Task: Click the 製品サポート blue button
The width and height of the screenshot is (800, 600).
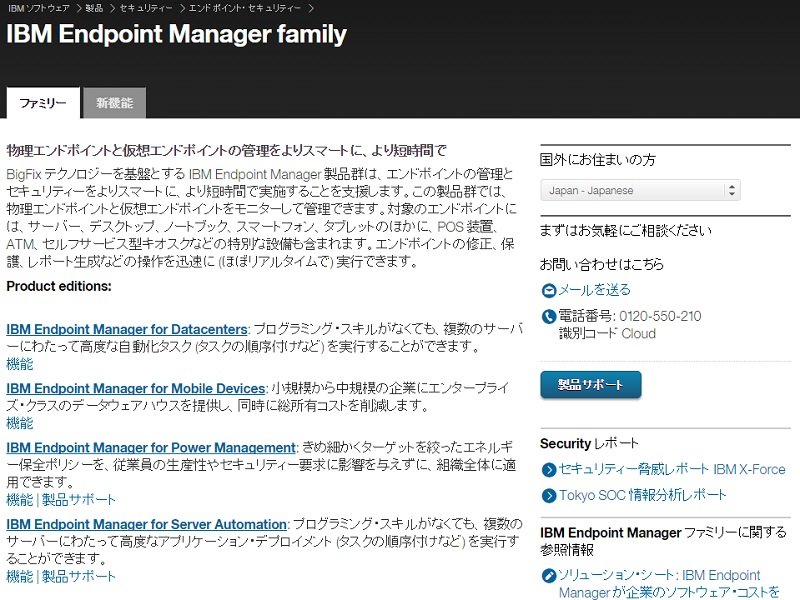Action: [x=591, y=385]
